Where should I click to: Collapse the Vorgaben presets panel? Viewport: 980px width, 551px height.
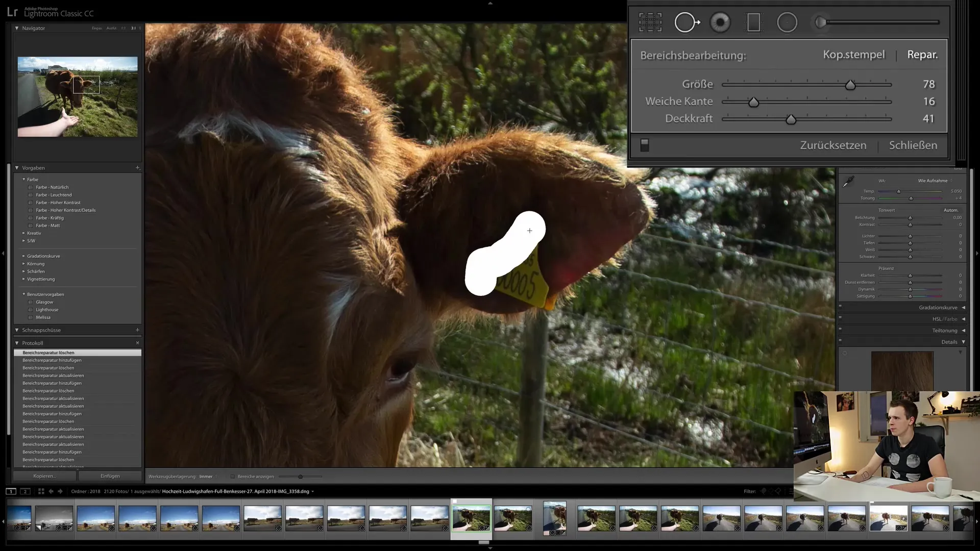point(17,168)
